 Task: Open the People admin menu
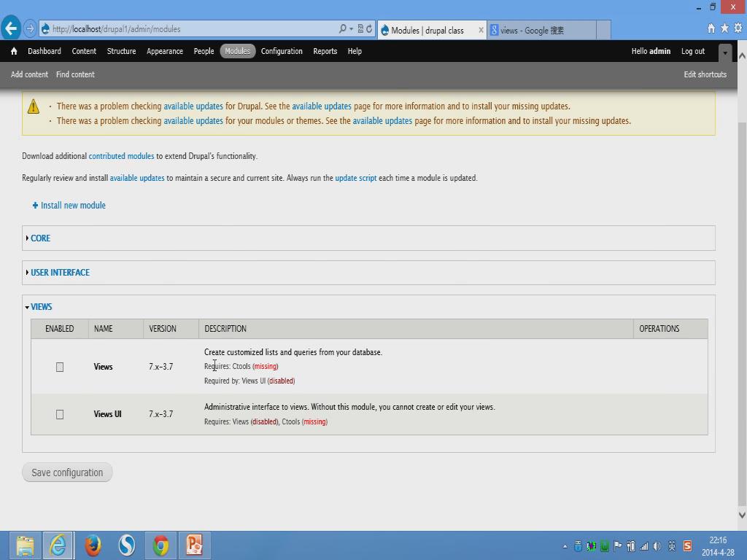point(204,51)
